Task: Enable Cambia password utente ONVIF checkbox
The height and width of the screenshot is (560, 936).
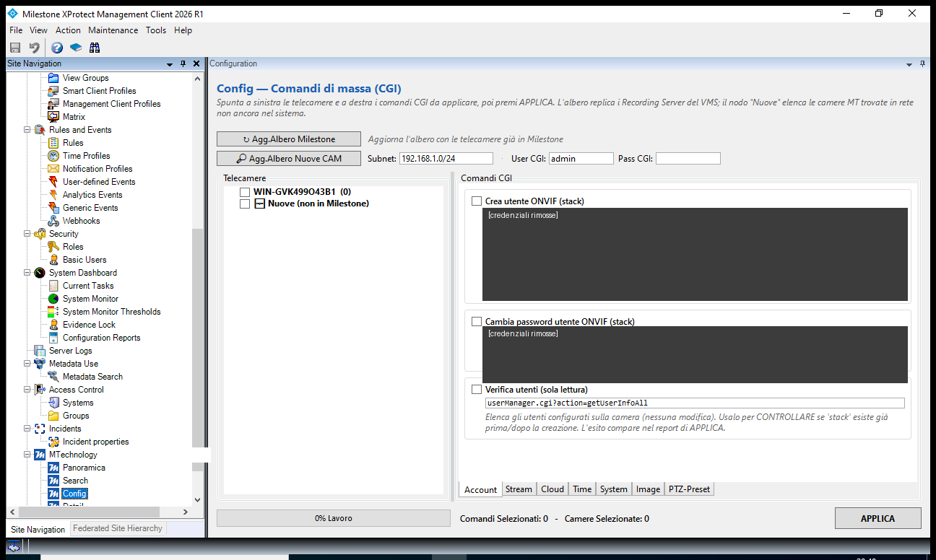Action: (x=476, y=322)
